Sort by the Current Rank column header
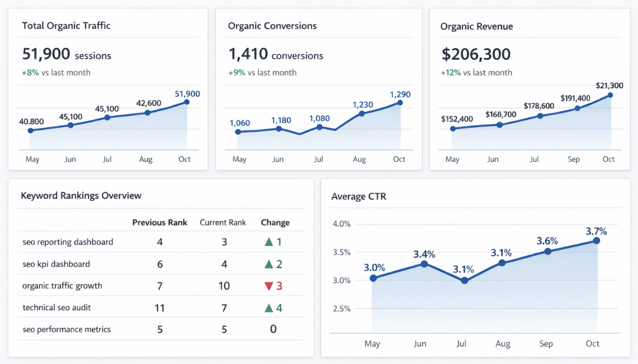This screenshot has width=638, height=364. pos(223,223)
